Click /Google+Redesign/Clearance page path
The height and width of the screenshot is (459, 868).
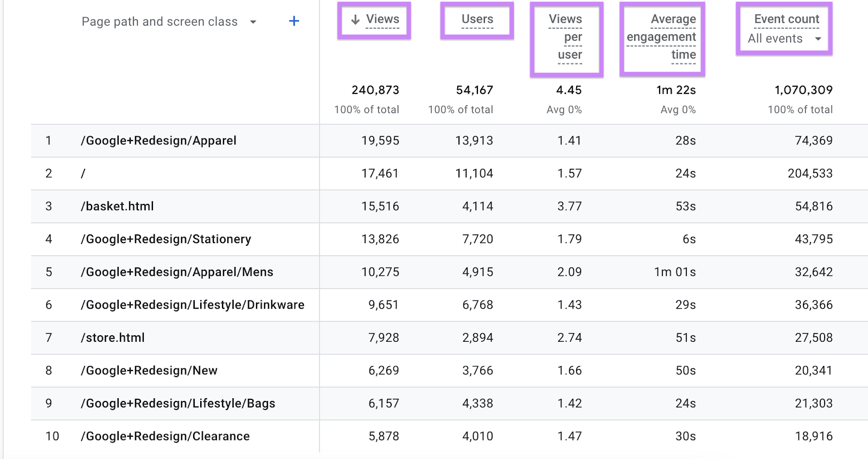coord(165,436)
